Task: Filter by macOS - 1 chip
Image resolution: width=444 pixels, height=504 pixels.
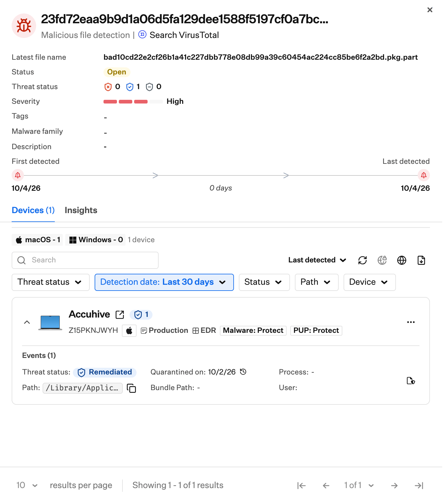Action: [x=37, y=240]
